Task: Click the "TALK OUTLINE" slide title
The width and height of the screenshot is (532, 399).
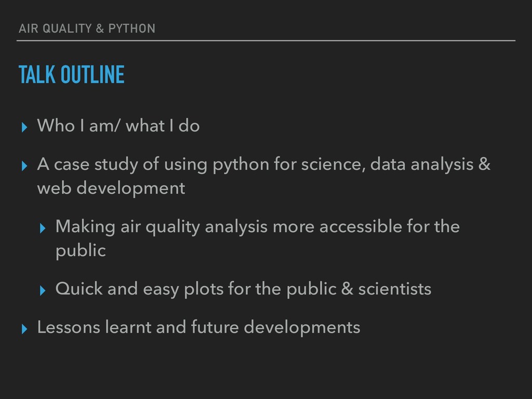Action: 72,75
